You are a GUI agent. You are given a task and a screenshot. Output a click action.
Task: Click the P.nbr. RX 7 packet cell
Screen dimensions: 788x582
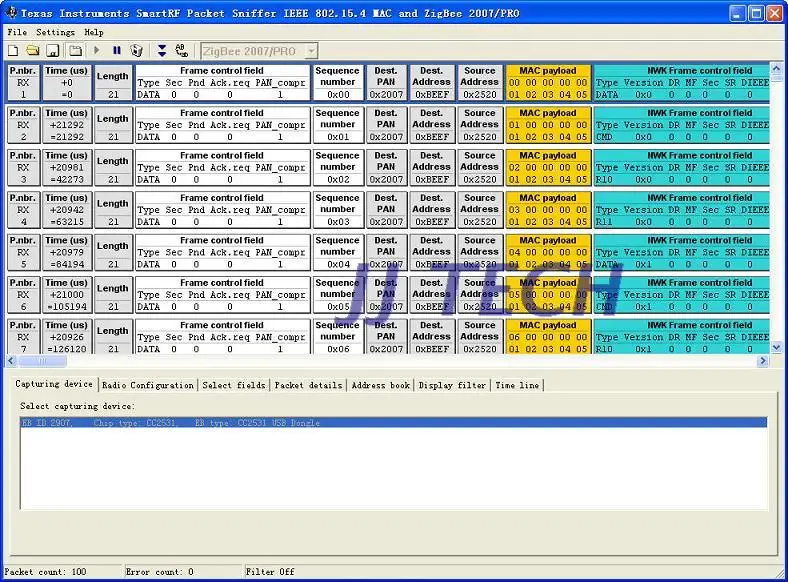(23, 337)
